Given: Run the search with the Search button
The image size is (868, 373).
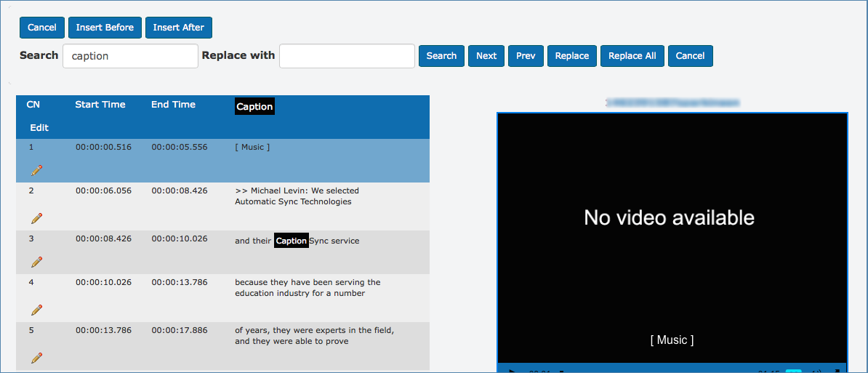Looking at the screenshot, I should point(441,56).
